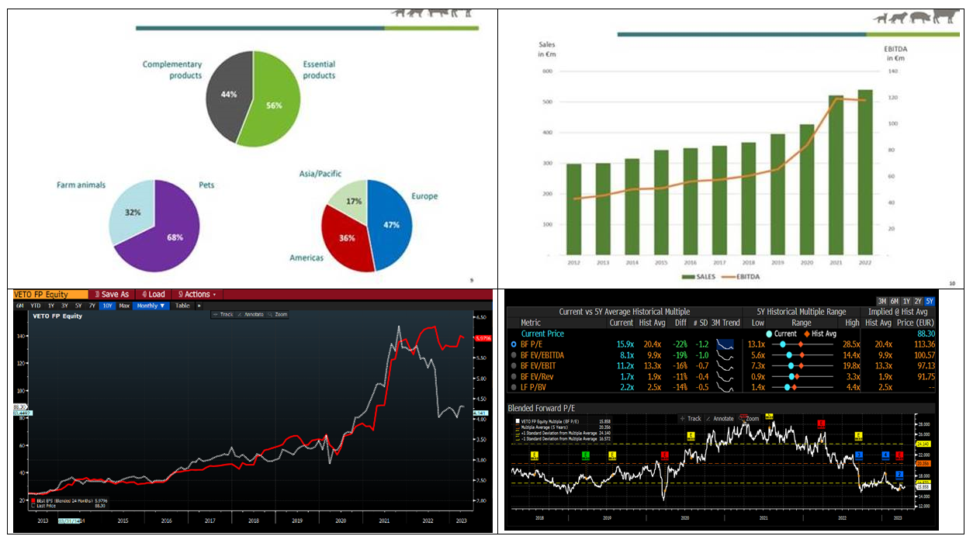Click the Save As button
Viewport: 980px width, 543px height.
pyautogui.click(x=113, y=295)
